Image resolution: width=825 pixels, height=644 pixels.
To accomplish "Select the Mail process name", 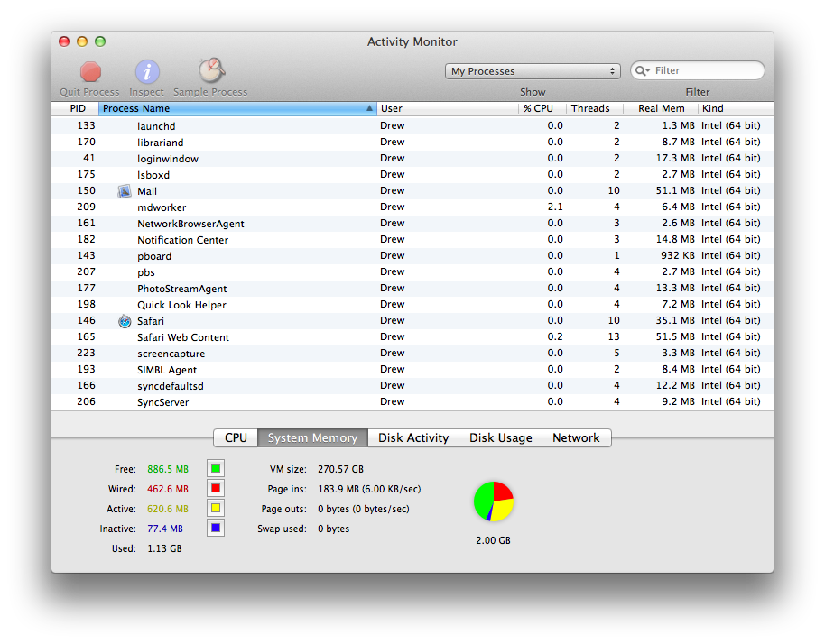I will (x=147, y=191).
